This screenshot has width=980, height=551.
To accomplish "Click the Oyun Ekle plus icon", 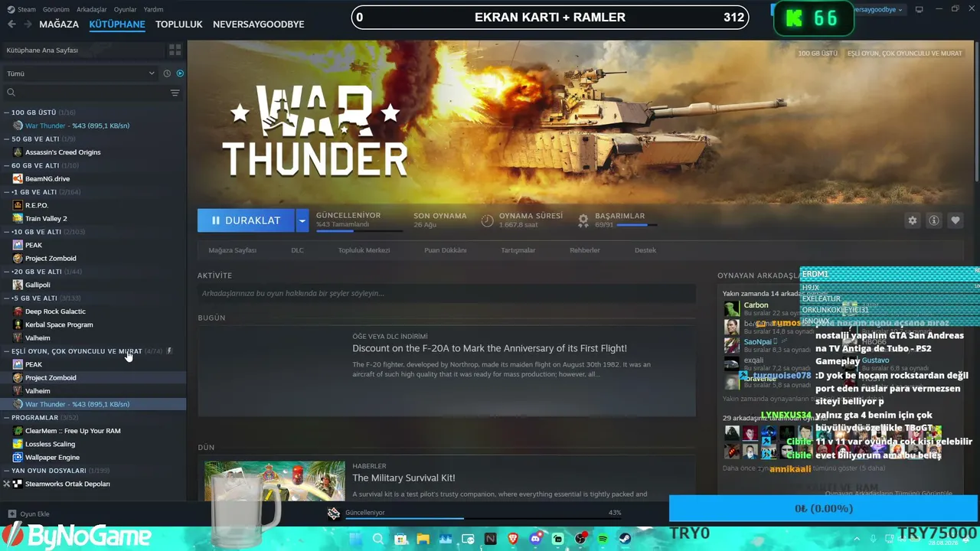I will (11, 514).
